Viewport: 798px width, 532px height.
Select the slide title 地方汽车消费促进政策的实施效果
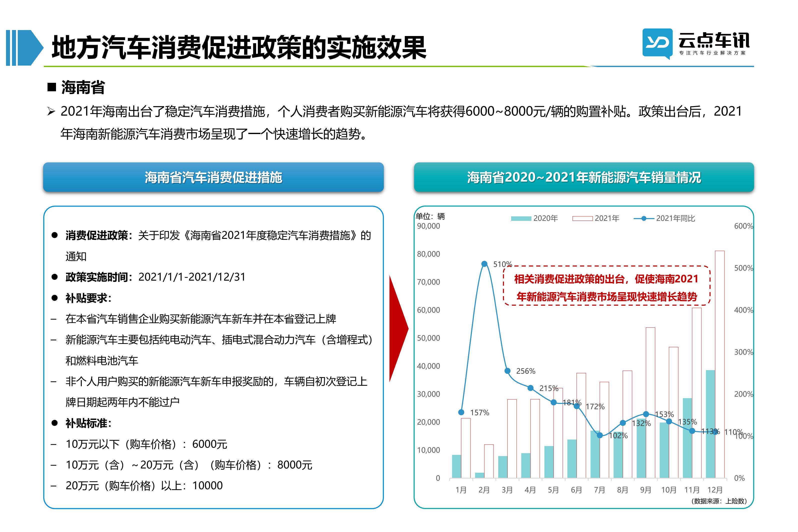pos(239,48)
